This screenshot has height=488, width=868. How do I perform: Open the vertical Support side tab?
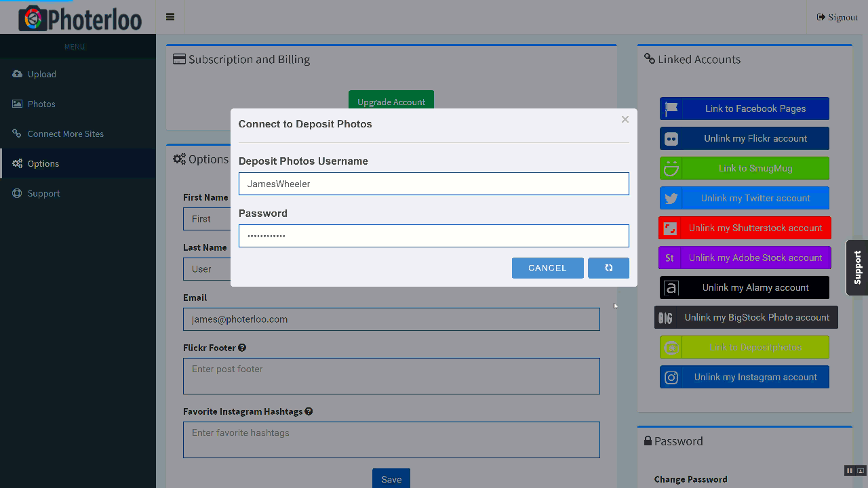click(857, 267)
